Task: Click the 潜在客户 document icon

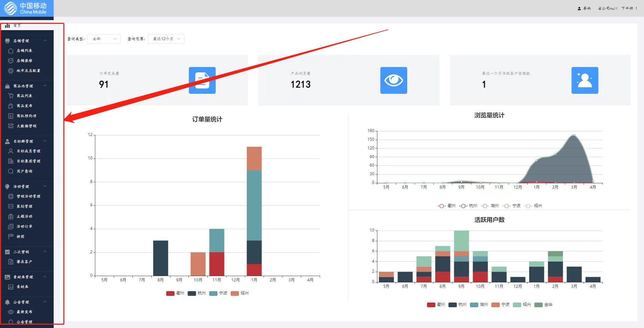Action: pos(11,262)
